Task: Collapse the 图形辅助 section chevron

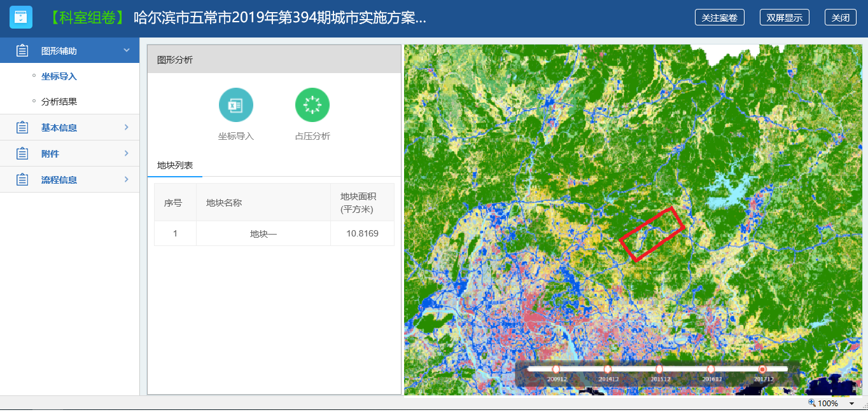Action: tap(127, 50)
